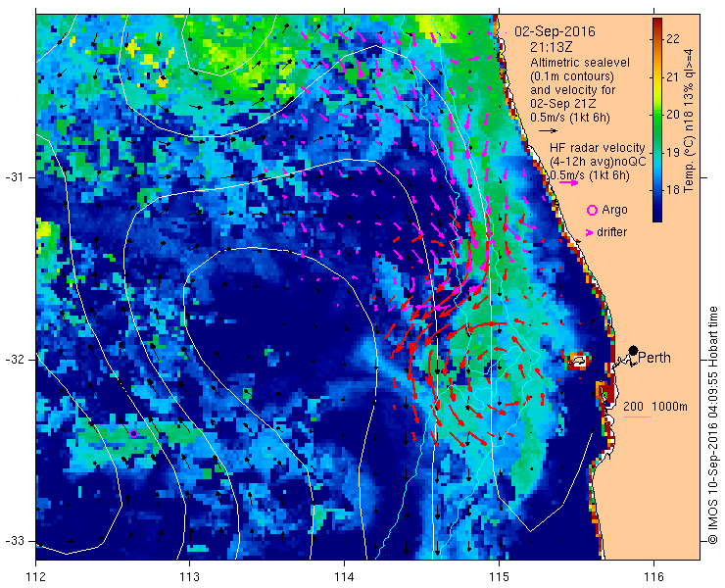Screen dimensions: 725x588
Task: Click the 'drifter' legend label
Action: coord(611,232)
